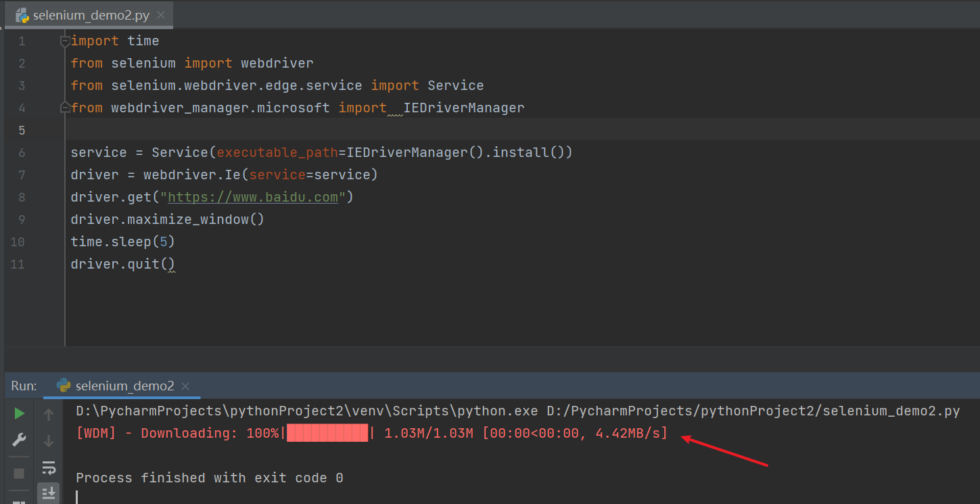This screenshot has height=504, width=980.
Task: Open the https://www.baidu.com link in code
Action: click(x=252, y=197)
